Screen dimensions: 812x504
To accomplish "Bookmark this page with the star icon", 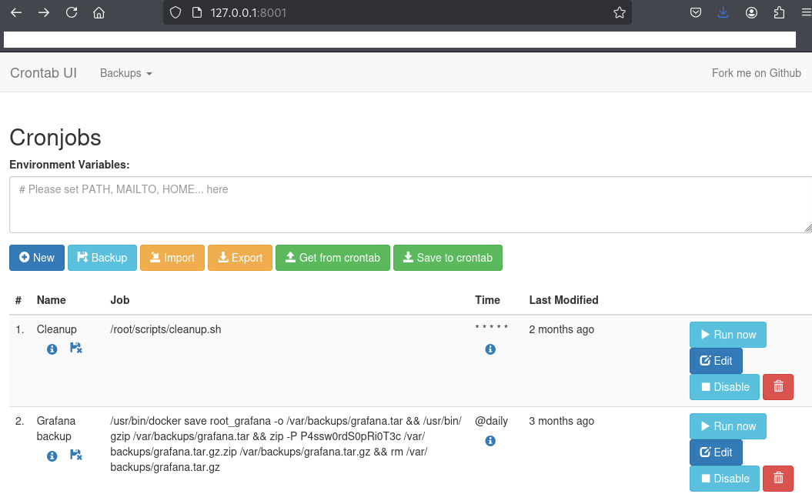I will tap(619, 12).
